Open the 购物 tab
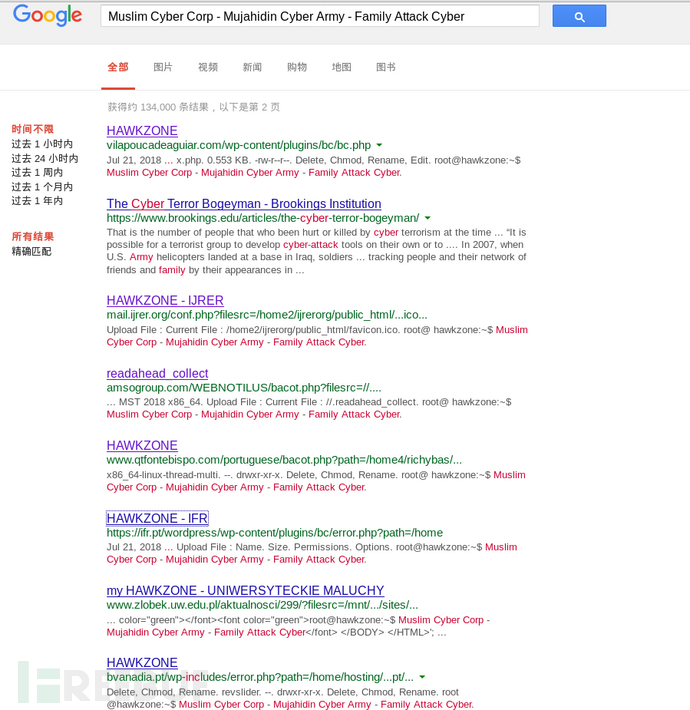The height and width of the screenshot is (710, 690). coord(297,67)
